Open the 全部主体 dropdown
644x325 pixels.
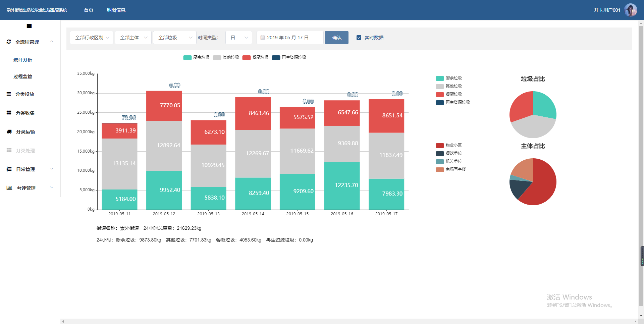(133, 38)
